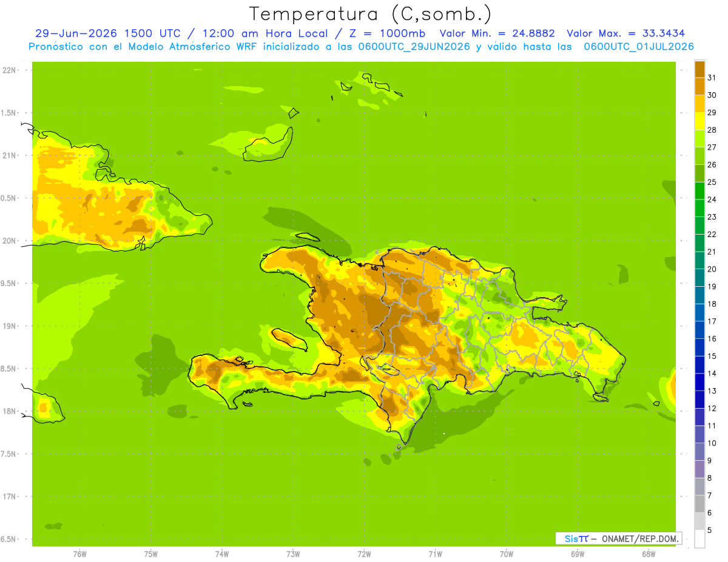Select the "Valor Min. = 24.8882" reading
The image size is (728, 562).
497,33
